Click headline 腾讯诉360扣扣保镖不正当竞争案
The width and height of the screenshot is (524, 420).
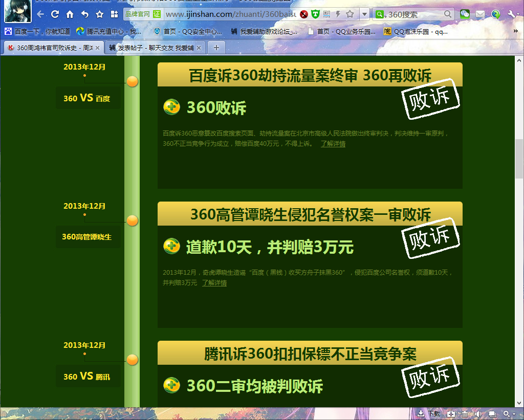tap(310, 354)
